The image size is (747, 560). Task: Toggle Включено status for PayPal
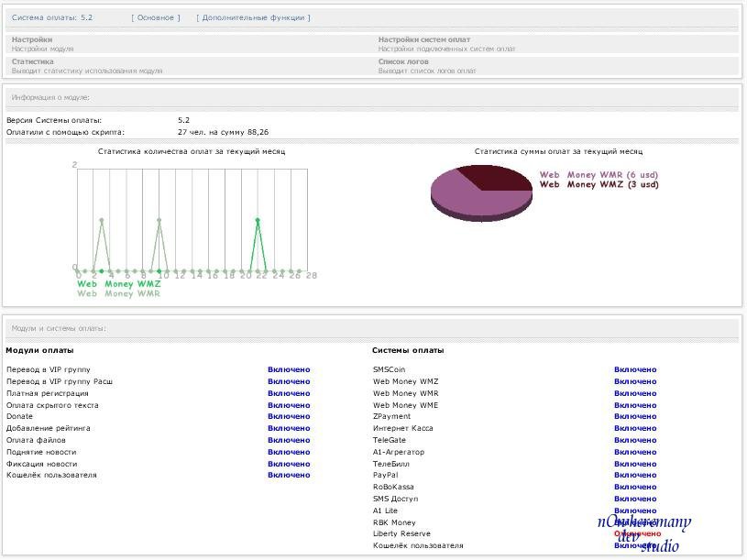point(635,475)
